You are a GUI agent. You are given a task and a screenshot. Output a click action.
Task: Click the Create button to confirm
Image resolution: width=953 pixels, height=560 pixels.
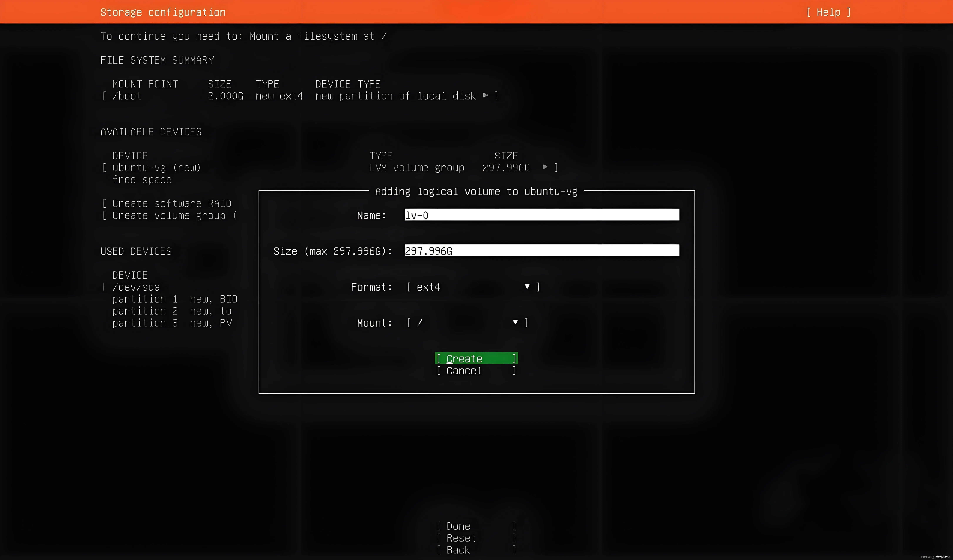[x=476, y=358]
